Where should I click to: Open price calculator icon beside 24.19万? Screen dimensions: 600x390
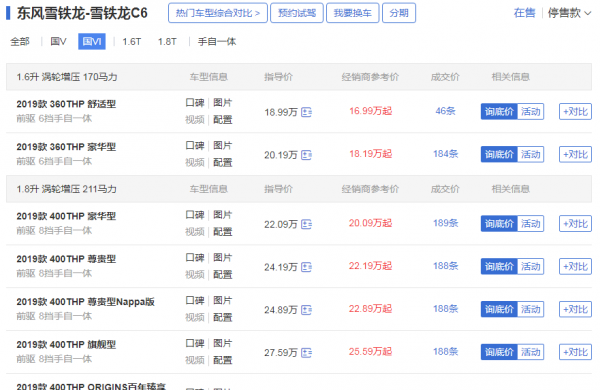click(x=306, y=267)
